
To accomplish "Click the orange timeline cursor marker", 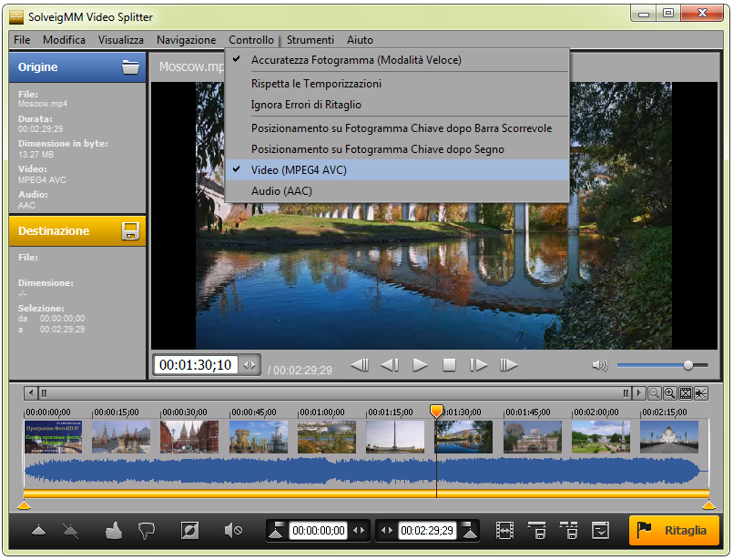I will point(436,411).
